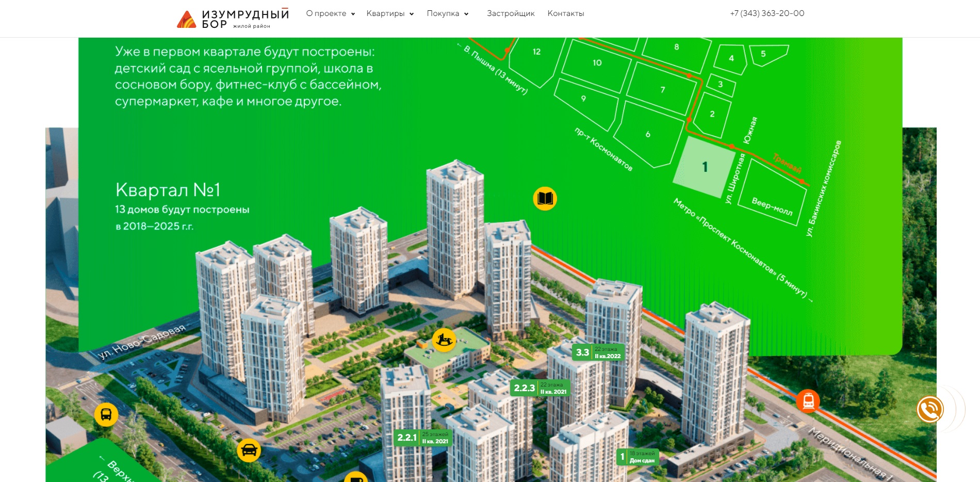
Task: Go to the Контакты page
Action: click(566, 13)
